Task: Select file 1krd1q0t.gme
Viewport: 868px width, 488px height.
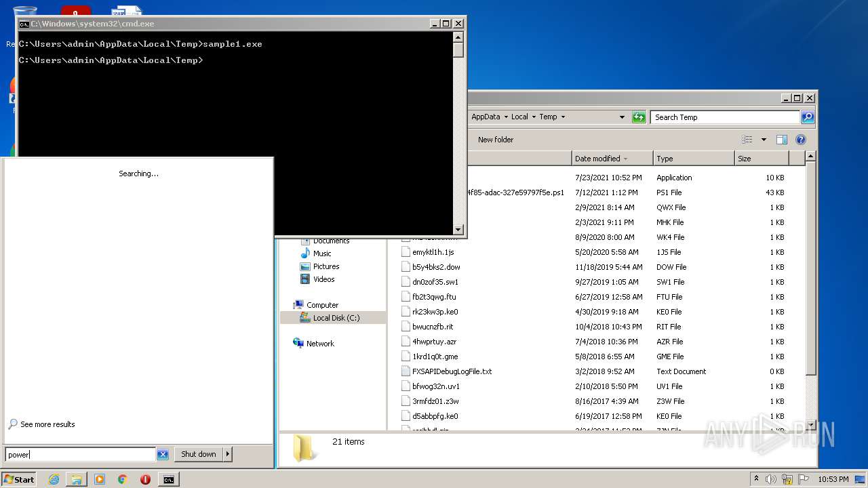Action: tap(435, 357)
